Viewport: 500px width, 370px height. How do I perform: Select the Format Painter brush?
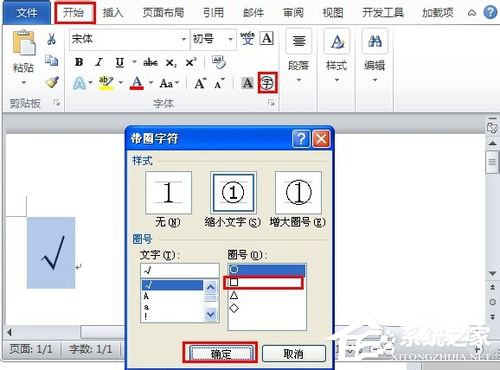[52, 82]
